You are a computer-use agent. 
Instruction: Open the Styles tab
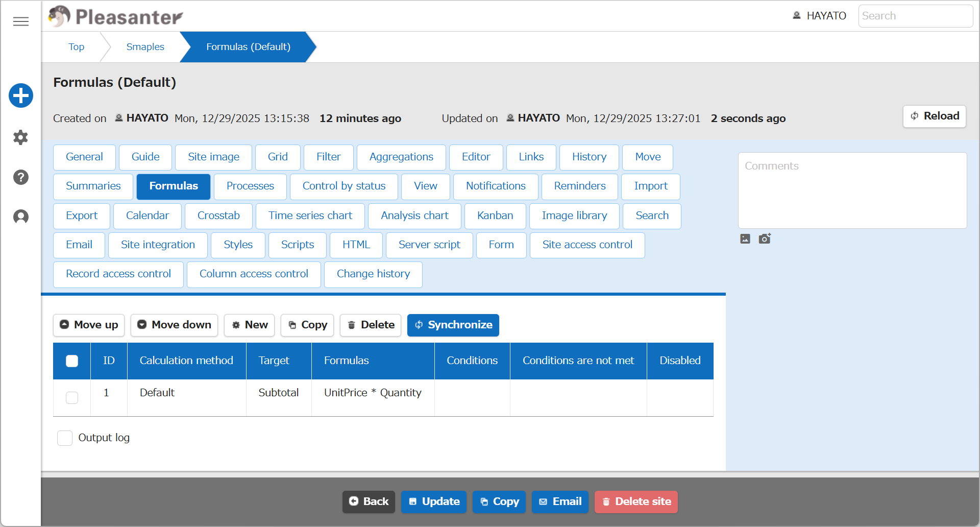tap(238, 245)
